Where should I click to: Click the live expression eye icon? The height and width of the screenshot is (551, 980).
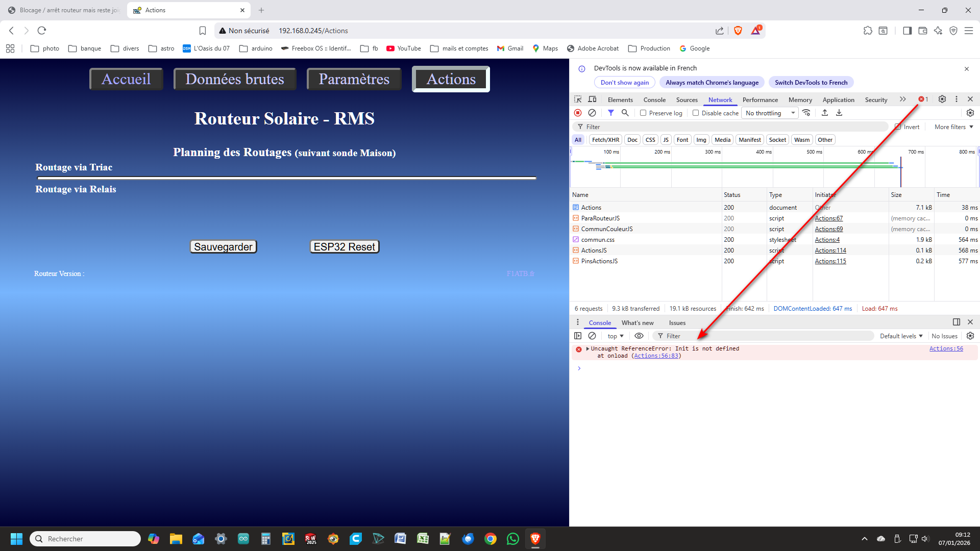[639, 336]
